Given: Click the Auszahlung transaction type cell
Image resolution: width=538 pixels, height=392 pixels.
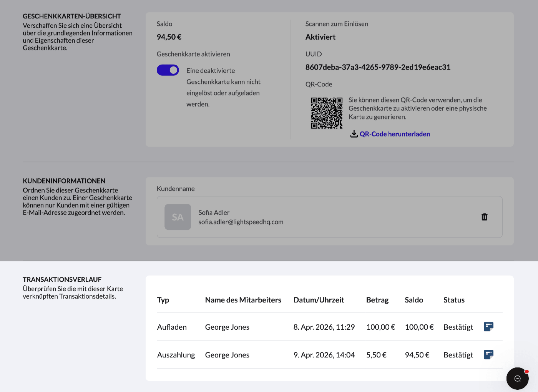Looking at the screenshot, I should [176, 355].
